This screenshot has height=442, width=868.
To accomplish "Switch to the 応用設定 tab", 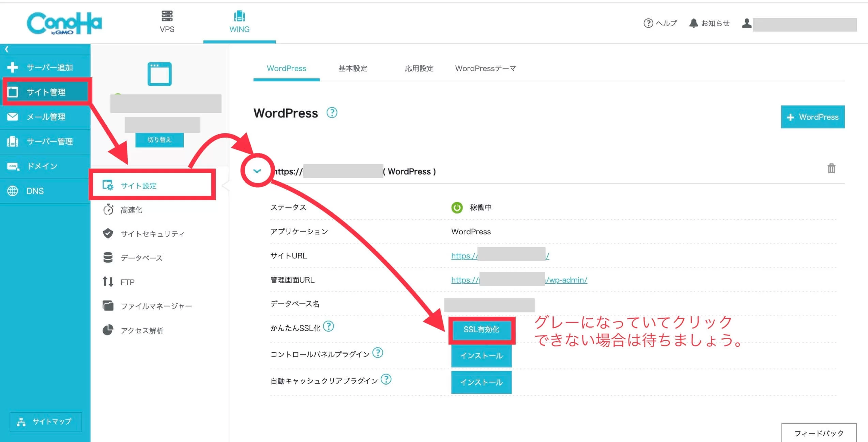I will pos(419,68).
